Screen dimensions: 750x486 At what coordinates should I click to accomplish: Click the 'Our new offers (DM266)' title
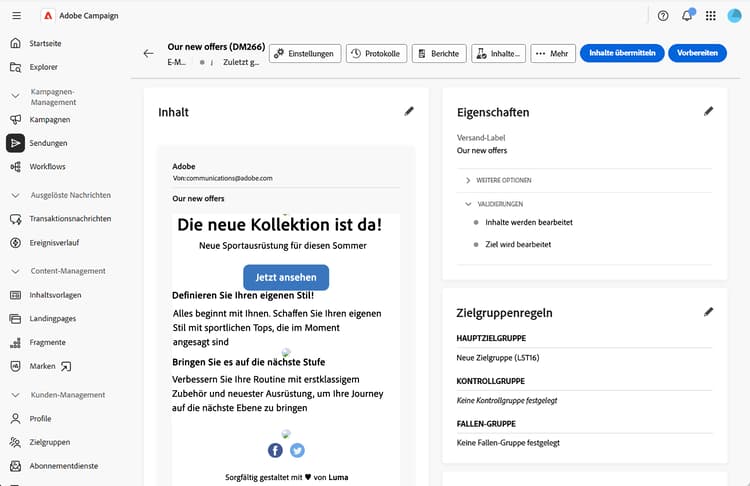pos(216,47)
